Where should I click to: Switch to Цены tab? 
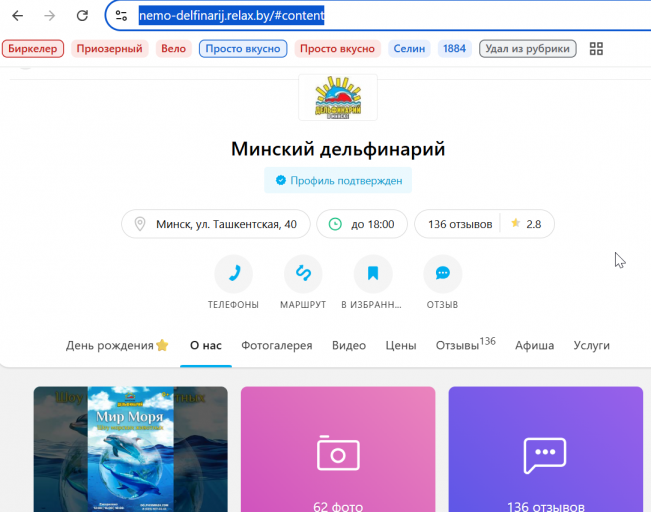(401, 345)
